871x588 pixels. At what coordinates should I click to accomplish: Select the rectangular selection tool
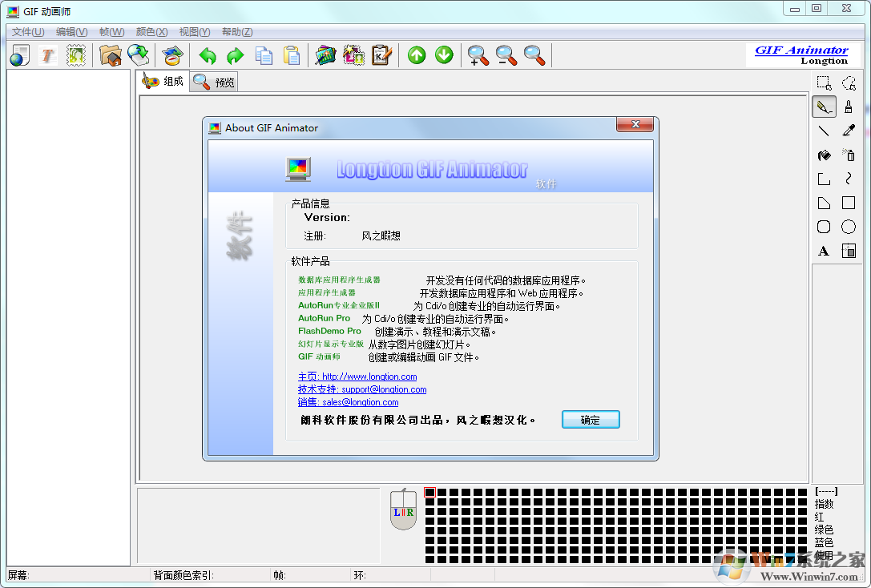tap(824, 83)
